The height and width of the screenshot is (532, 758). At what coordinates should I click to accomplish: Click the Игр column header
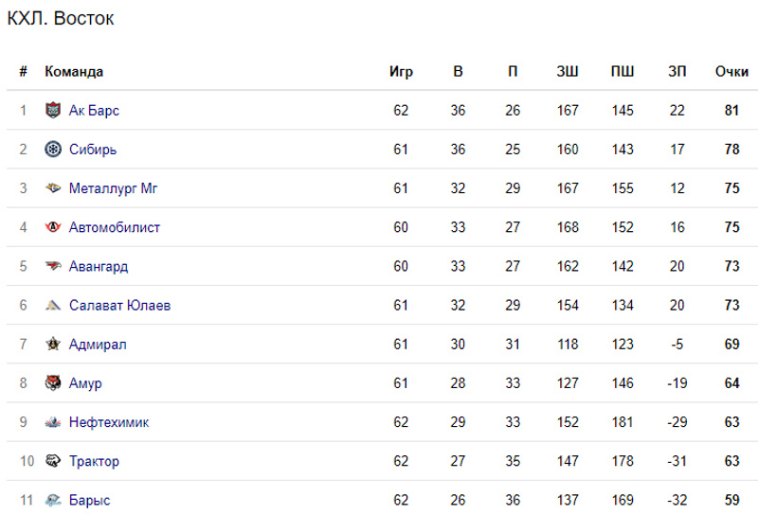pyautogui.click(x=401, y=72)
